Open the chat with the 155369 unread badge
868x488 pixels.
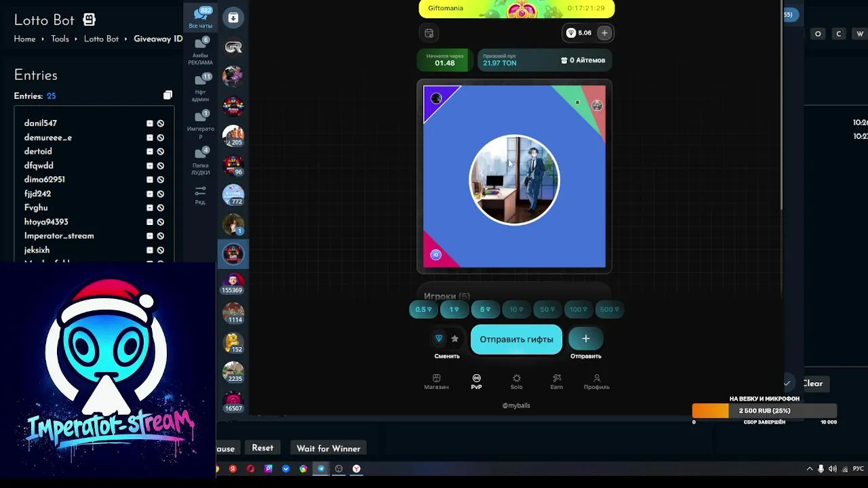click(x=233, y=283)
